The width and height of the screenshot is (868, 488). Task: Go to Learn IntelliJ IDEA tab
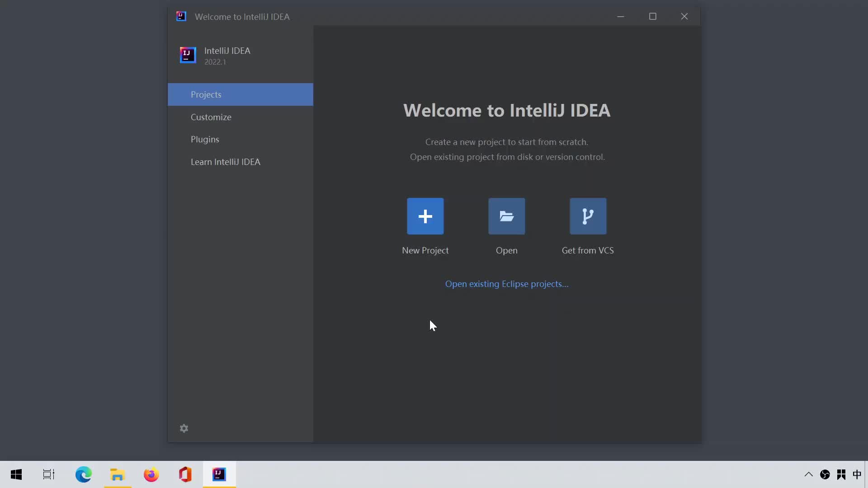coord(240,162)
